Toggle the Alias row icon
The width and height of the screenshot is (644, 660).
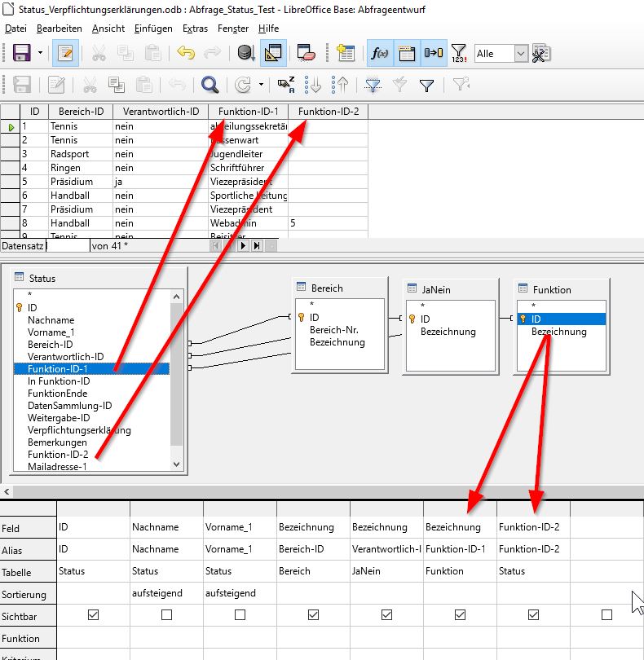[x=434, y=53]
